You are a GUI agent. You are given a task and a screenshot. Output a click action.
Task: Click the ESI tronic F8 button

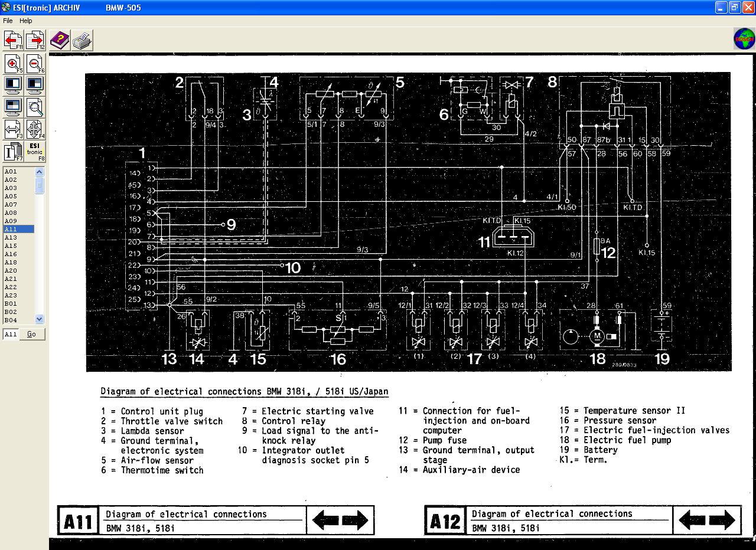coord(35,152)
